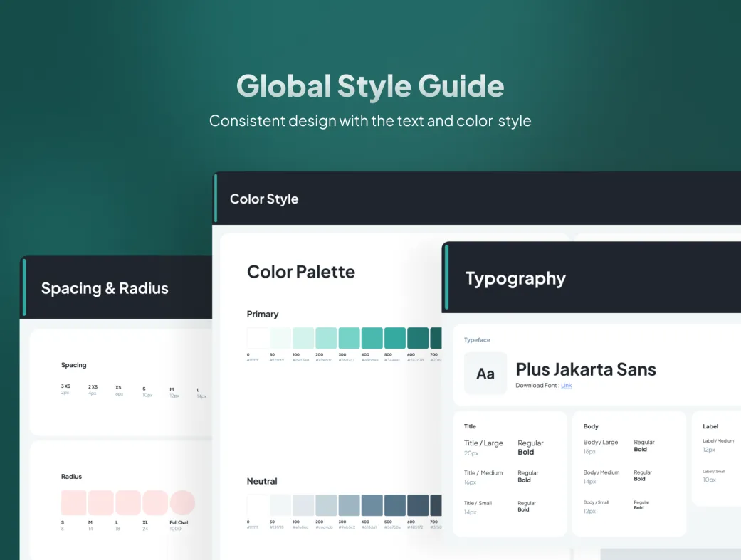Choose the Primary 600 dark teal swatch
This screenshot has width=741, height=560.
click(x=417, y=338)
